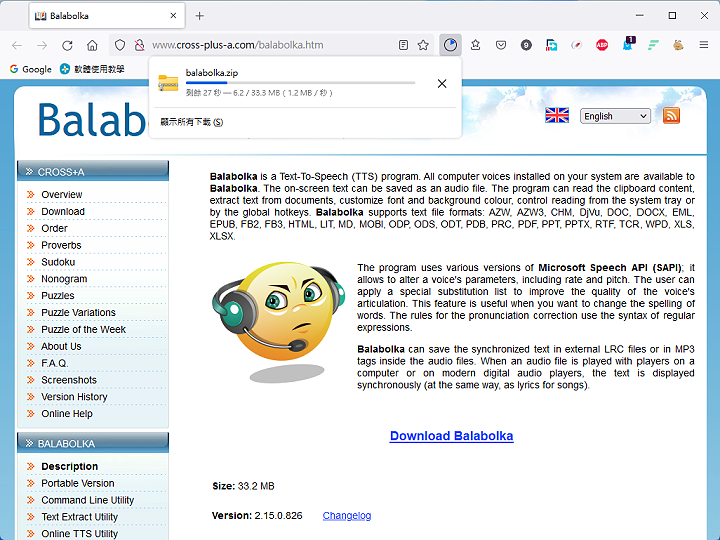The image size is (720, 540).
Task: Click the Balabolka headset smiley image
Action: tap(279, 321)
